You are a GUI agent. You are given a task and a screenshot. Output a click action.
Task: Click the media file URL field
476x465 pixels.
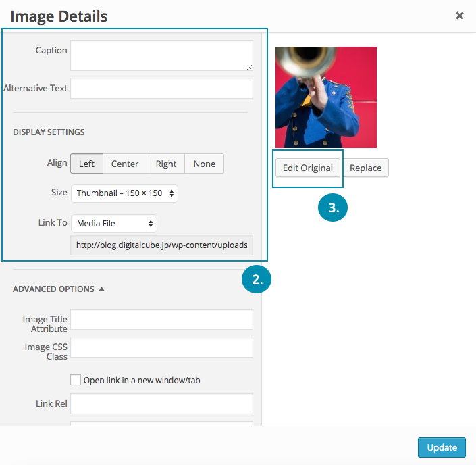point(161,245)
